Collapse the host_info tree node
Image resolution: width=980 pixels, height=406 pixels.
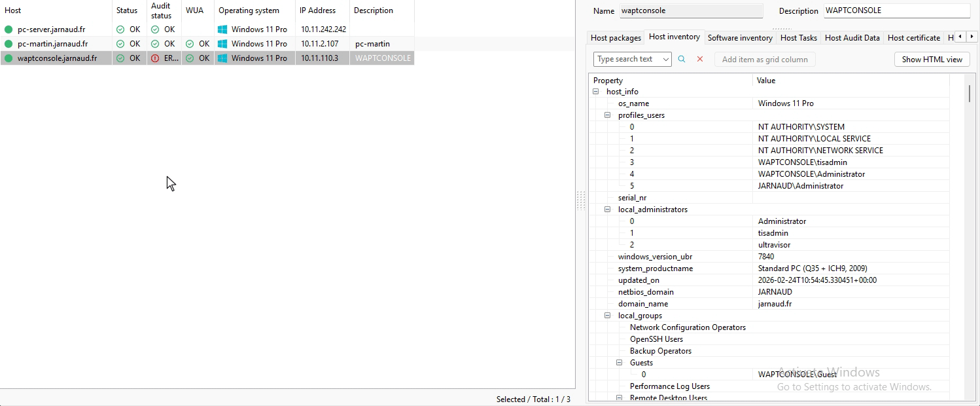pyautogui.click(x=595, y=92)
